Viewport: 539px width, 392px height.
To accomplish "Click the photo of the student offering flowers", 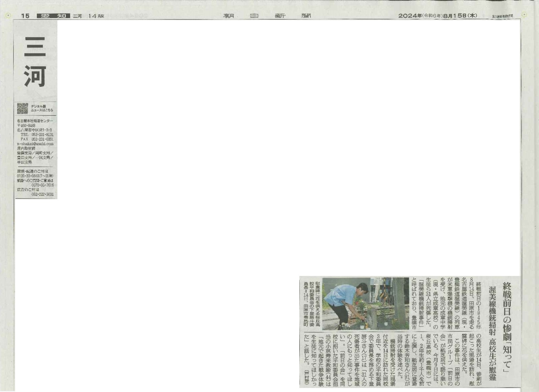I will [x=365, y=303].
